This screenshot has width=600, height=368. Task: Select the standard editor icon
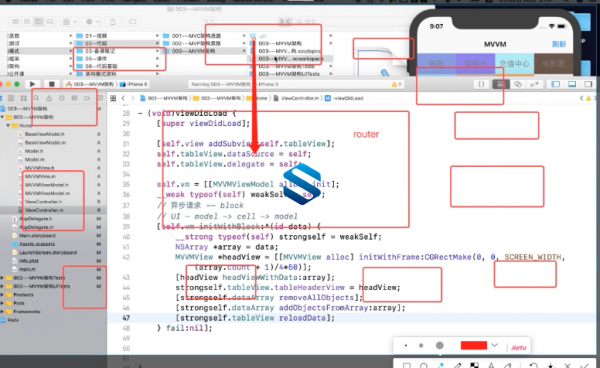click(x=501, y=84)
